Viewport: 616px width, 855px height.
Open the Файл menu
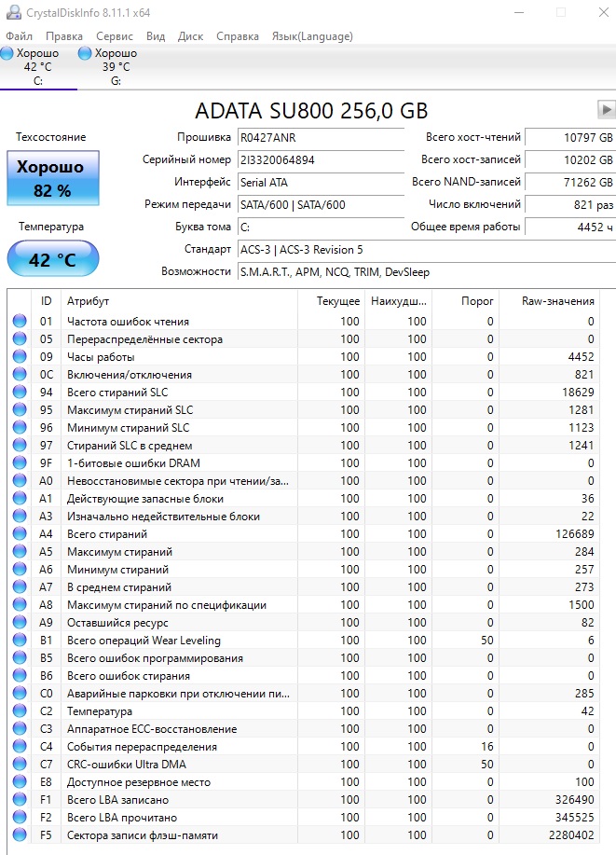click(x=19, y=36)
